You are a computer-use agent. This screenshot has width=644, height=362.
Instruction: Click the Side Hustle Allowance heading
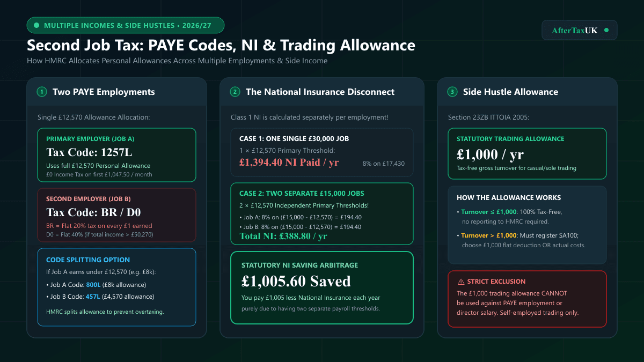pyautogui.click(x=510, y=92)
